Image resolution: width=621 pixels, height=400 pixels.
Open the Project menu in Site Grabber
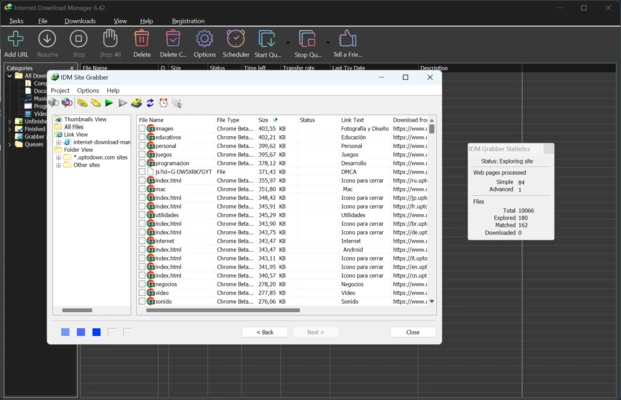(x=60, y=90)
